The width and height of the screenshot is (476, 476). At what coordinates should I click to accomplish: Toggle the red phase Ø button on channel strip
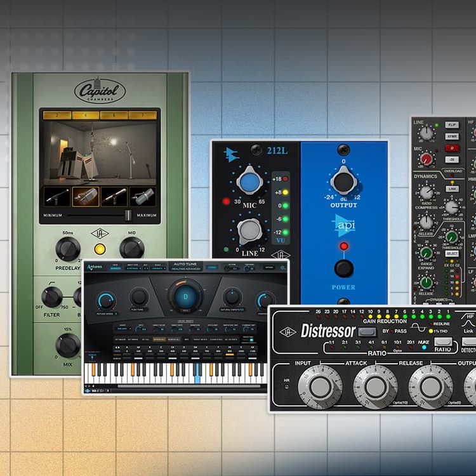(452, 148)
